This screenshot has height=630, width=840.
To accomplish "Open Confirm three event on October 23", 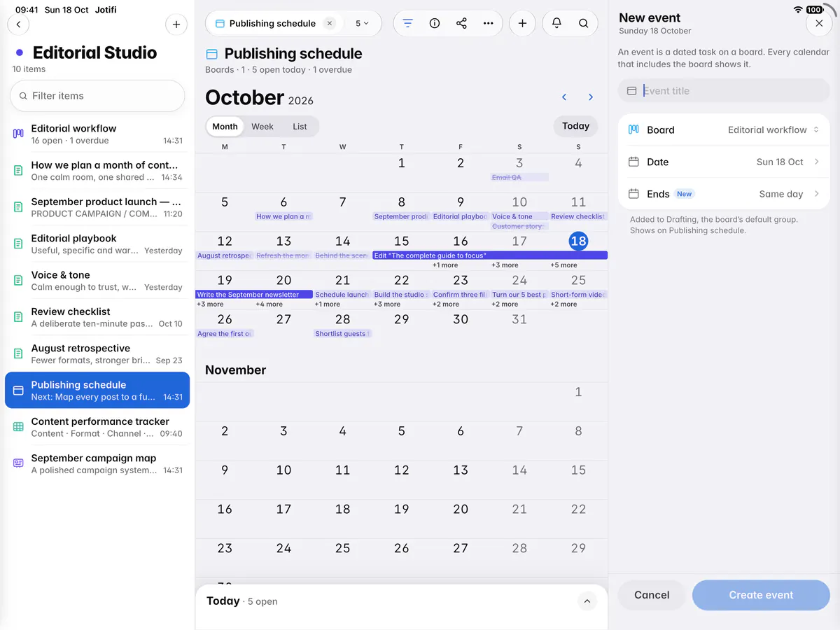I will (461, 295).
